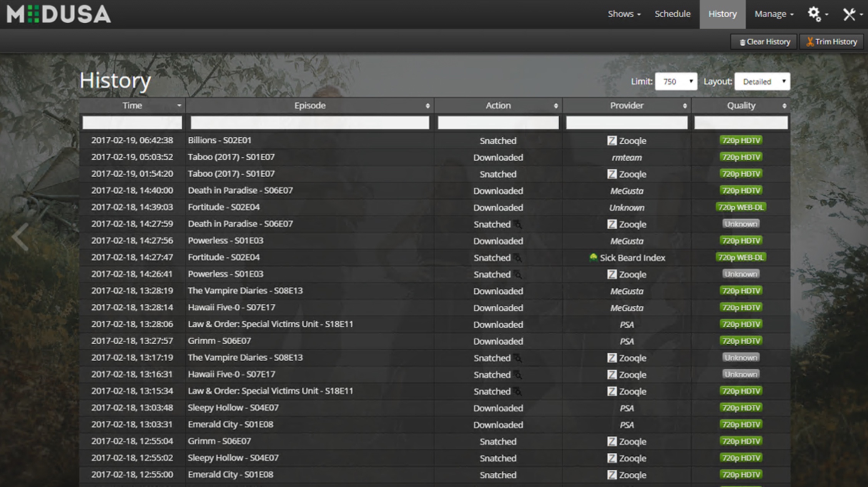
Task: Open the Limit 750 dropdown
Action: click(x=676, y=82)
